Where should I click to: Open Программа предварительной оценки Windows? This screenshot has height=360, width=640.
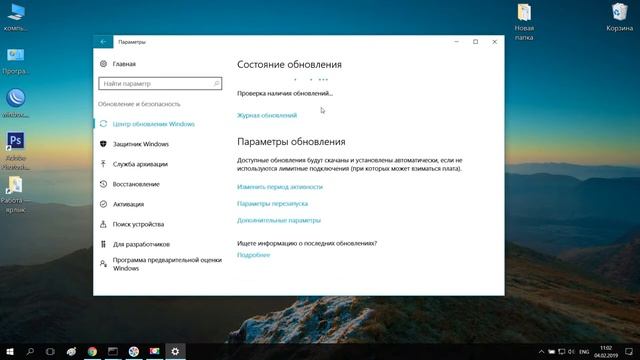pos(167,264)
